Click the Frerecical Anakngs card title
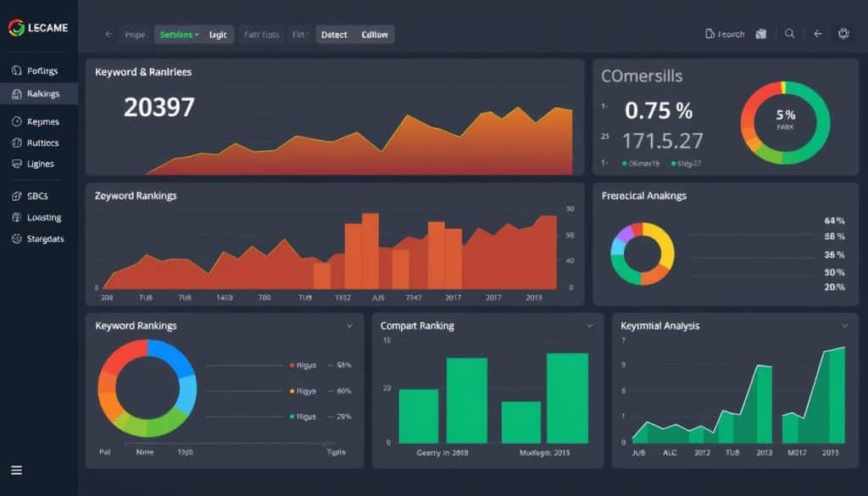 644,196
